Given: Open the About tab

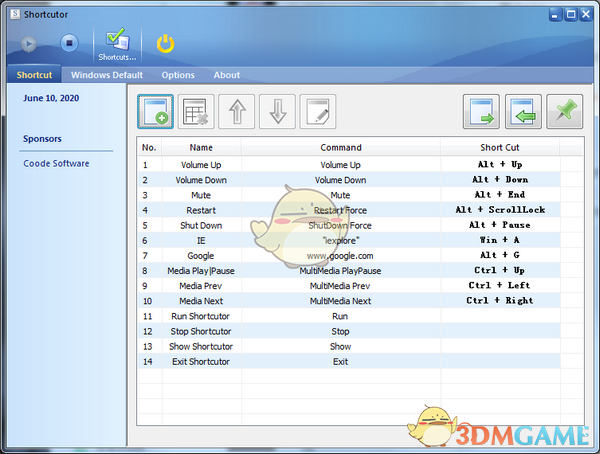Looking at the screenshot, I should coord(227,75).
